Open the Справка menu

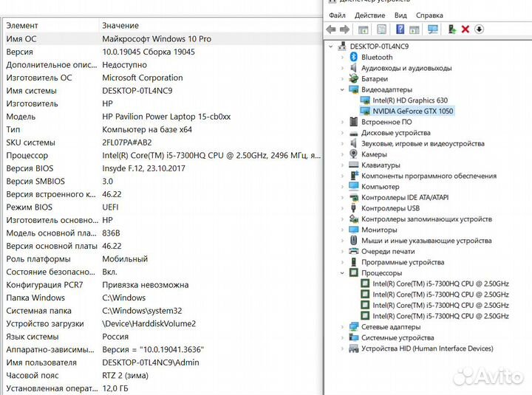(x=429, y=16)
